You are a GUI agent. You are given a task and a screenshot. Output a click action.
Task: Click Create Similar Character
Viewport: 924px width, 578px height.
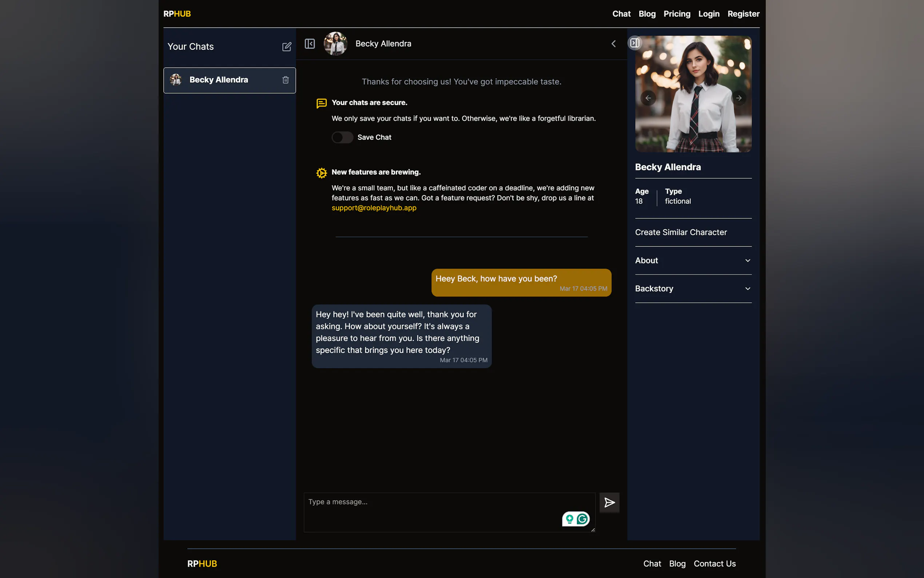681,233
